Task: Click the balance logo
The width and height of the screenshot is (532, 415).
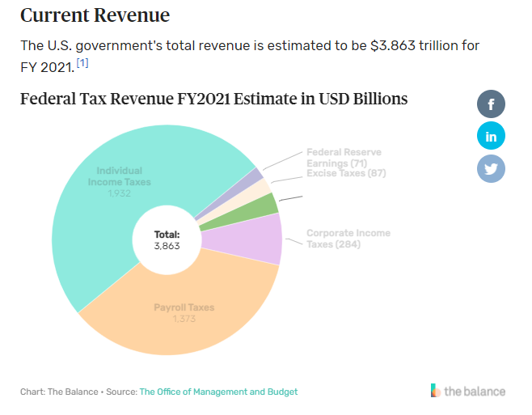Action: point(468,391)
